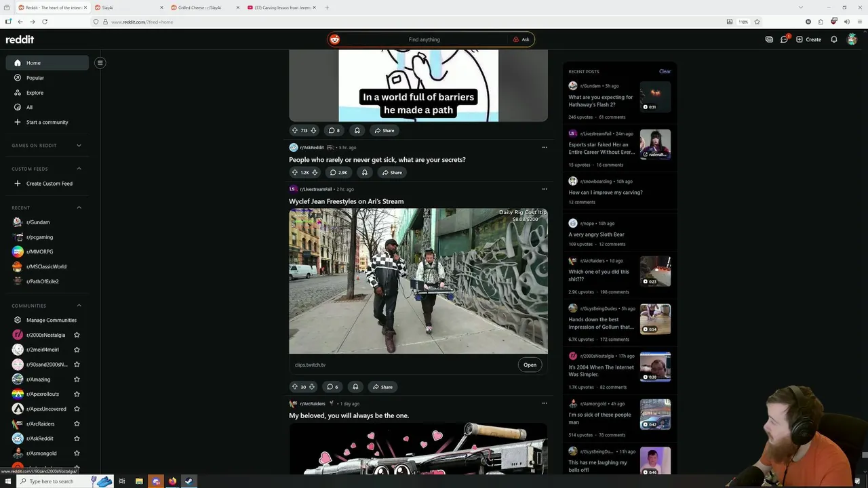Favorite the r/Asmongold community star
This screenshot has width=868, height=488.
77,453
